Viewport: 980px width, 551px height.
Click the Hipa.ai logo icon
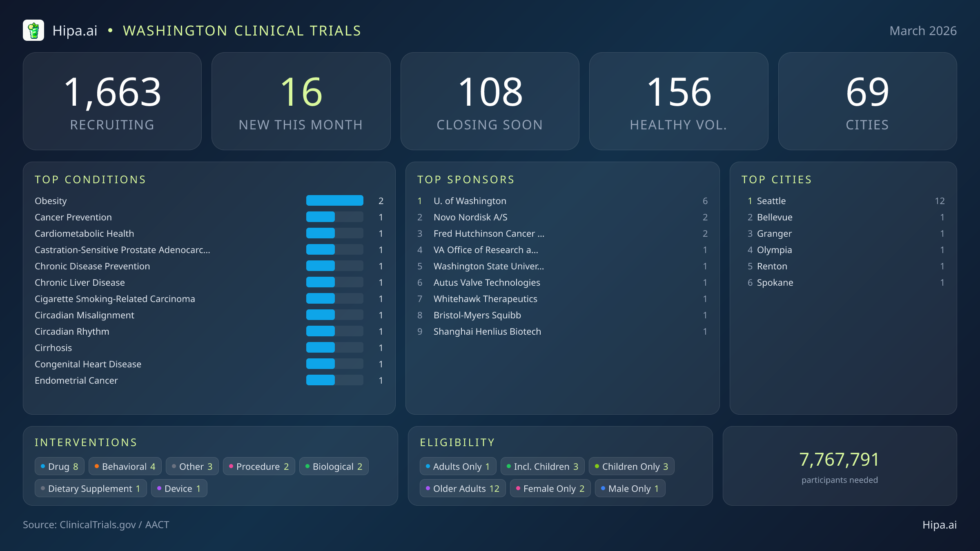pyautogui.click(x=34, y=30)
